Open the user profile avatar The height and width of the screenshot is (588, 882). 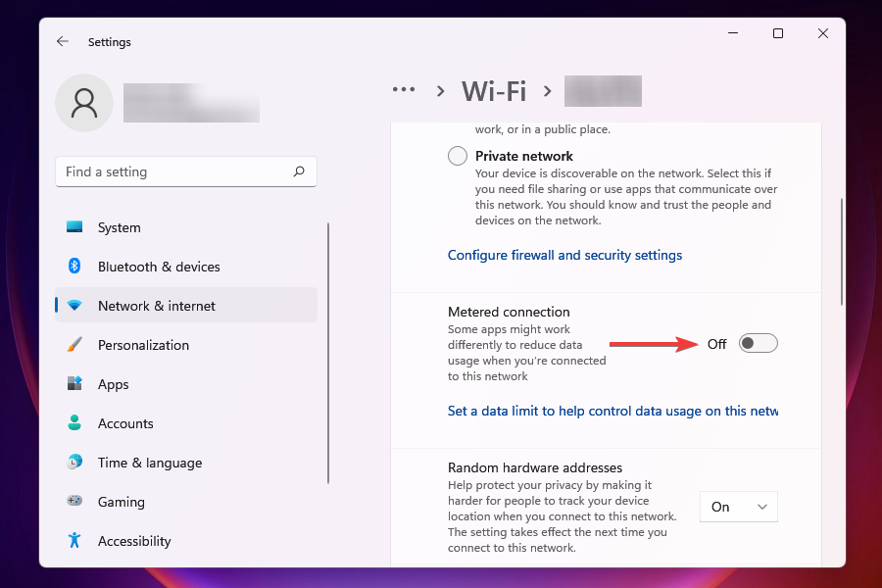coord(84,103)
